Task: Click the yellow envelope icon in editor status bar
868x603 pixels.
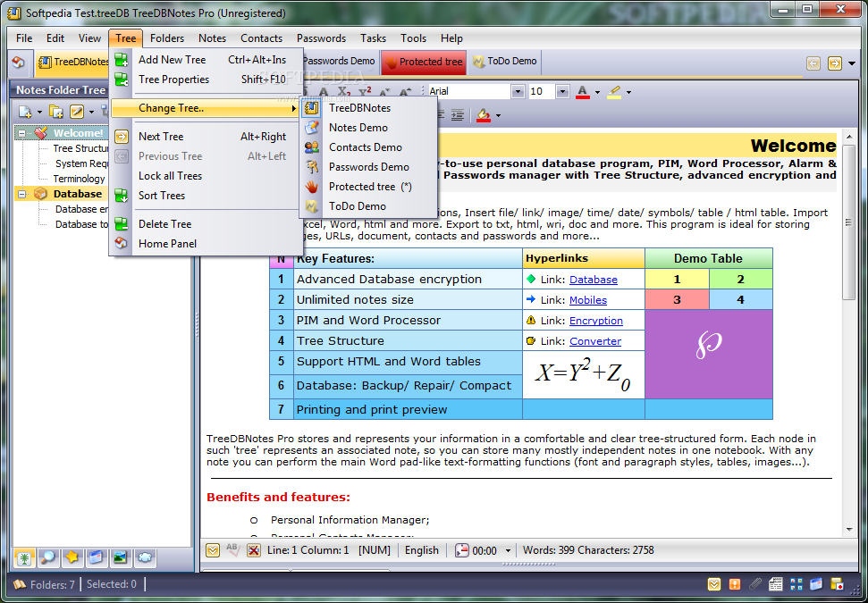Action: tap(213, 550)
